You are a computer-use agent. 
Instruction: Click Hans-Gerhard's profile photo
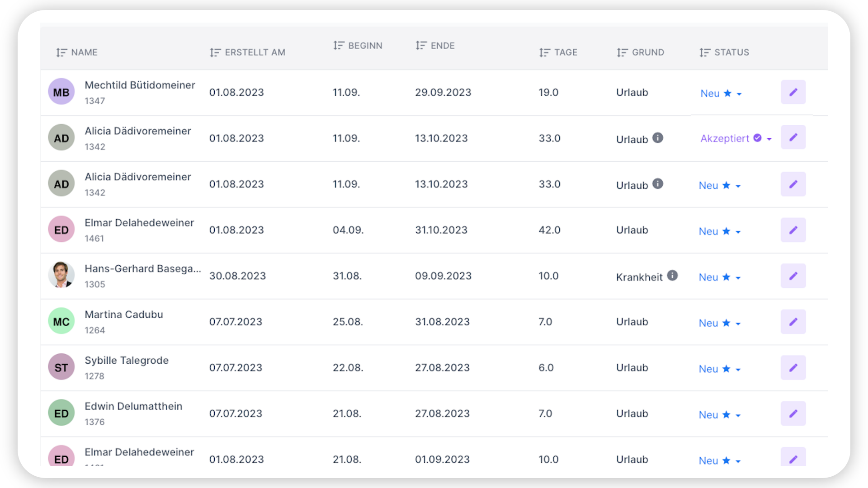(61, 275)
